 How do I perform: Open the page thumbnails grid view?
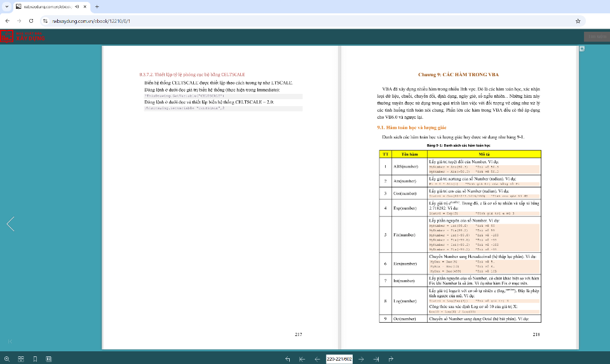21,359
